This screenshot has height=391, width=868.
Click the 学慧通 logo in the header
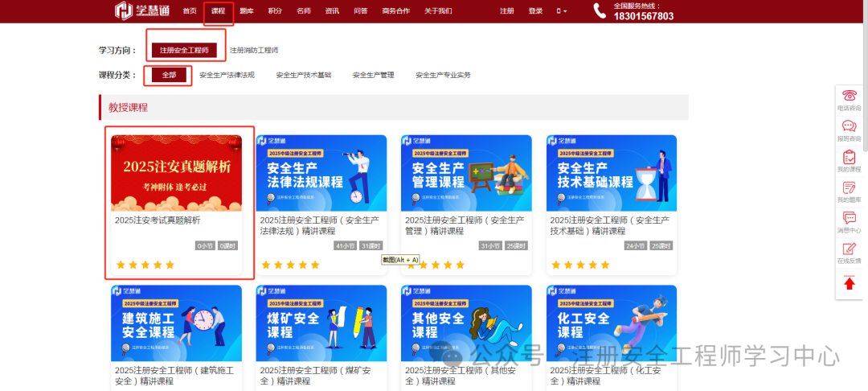pos(142,10)
